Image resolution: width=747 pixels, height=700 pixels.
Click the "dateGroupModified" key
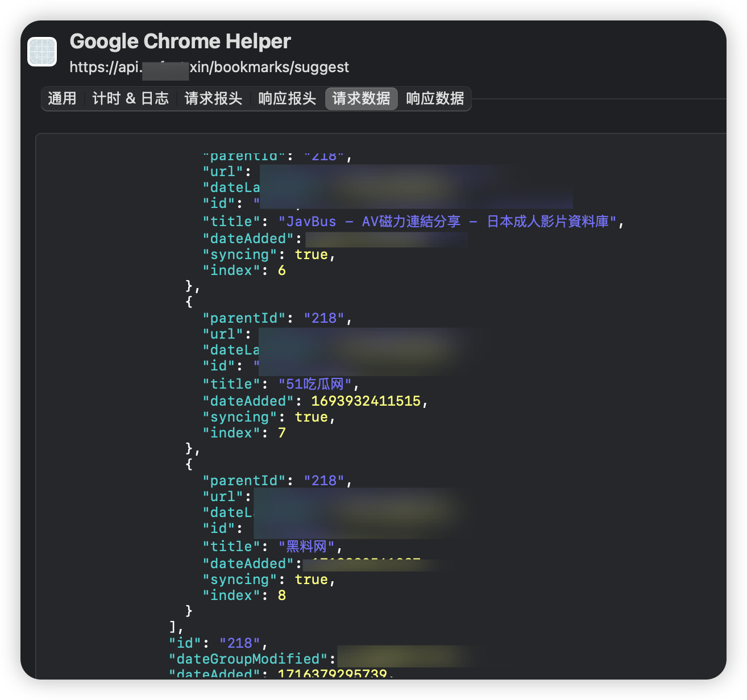[248, 659]
